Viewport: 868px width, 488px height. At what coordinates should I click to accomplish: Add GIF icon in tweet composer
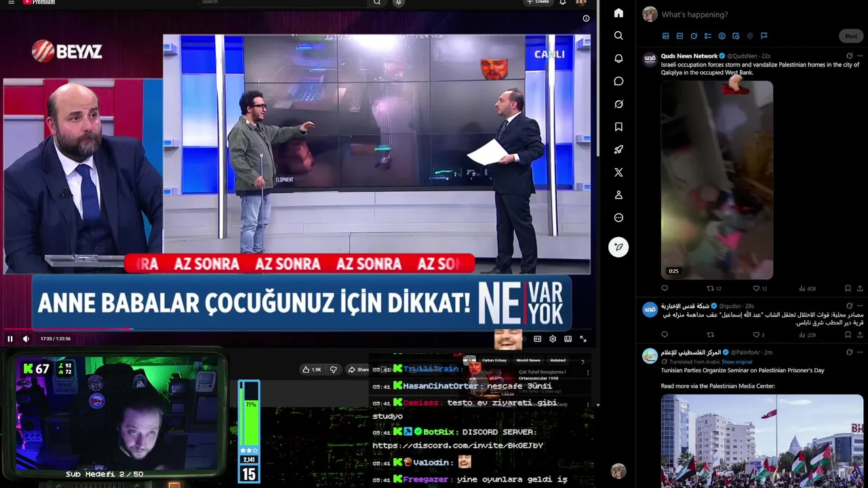coord(679,36)
